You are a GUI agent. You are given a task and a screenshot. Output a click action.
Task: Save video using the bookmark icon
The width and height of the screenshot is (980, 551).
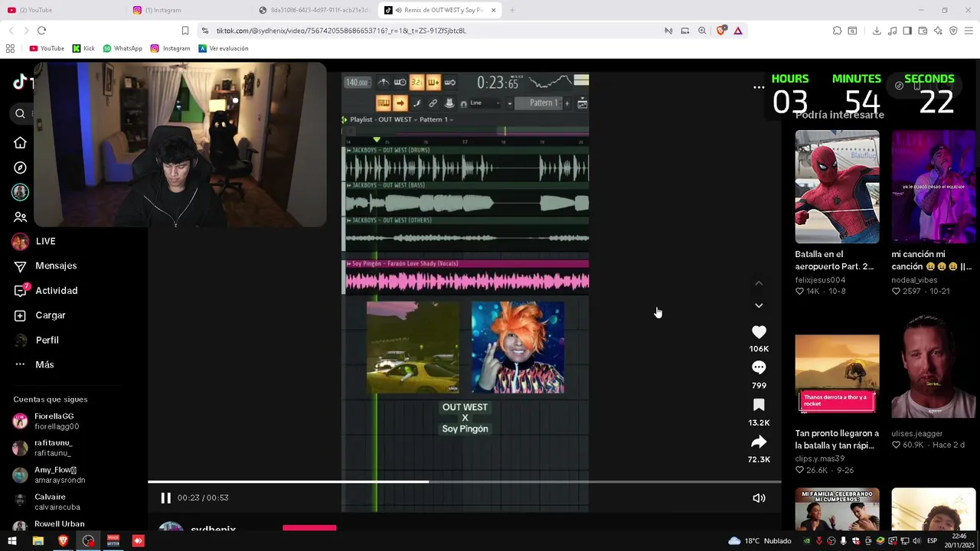[x=759, y=405]
